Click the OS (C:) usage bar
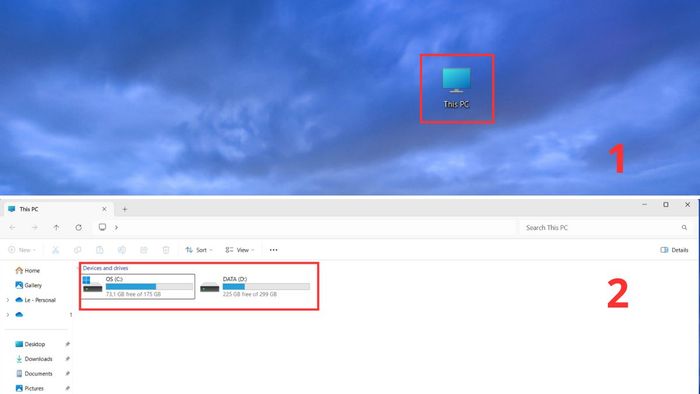Screen dimensions: 700x394 coord(149,286)
